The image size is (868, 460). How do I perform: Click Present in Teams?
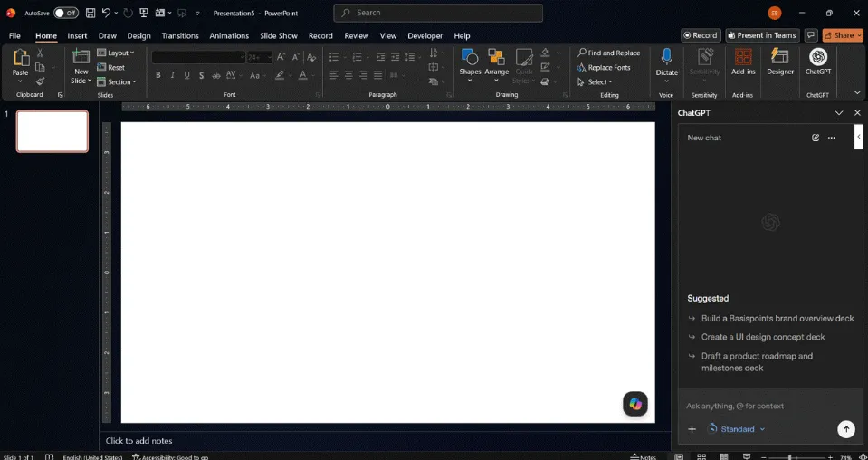click(762, 35)
